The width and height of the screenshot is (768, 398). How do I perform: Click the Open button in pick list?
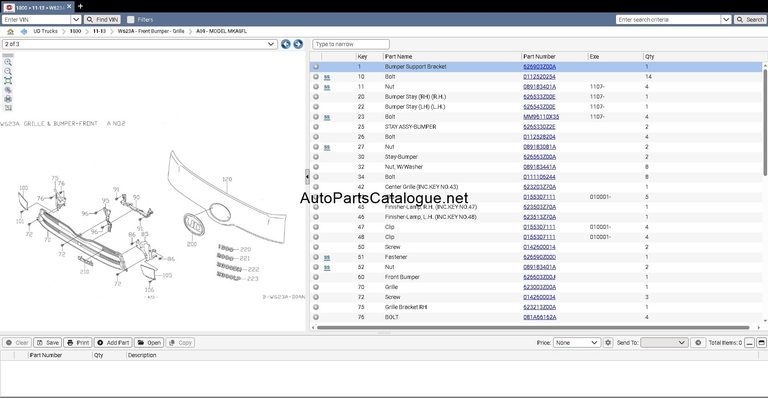149,343
